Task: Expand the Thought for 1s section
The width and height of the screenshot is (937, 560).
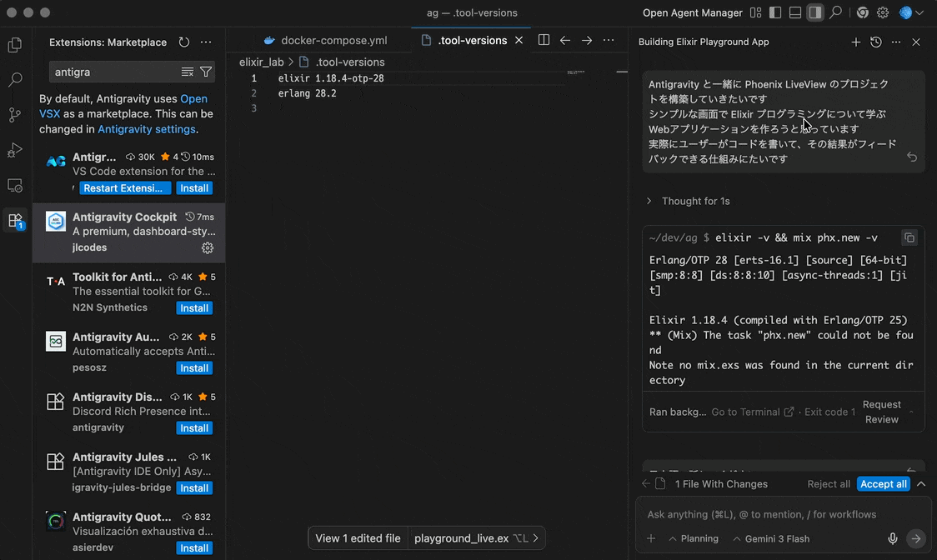Action: coord(689,201)
